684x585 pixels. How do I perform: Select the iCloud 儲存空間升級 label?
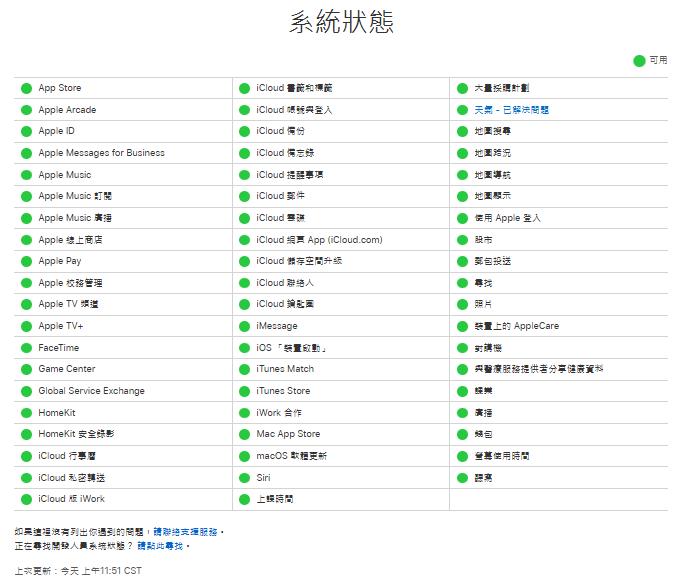click(299, 261)
